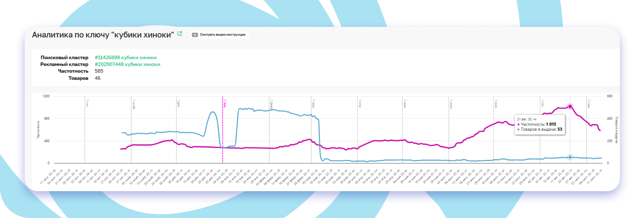Click the Товаров в выдаче right axis title
Image resolution: width=644 pixels, height=218 pixels.
616,130
